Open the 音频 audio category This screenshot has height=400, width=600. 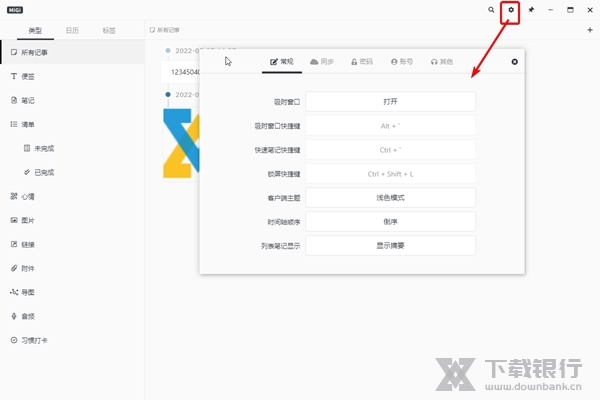72,316
